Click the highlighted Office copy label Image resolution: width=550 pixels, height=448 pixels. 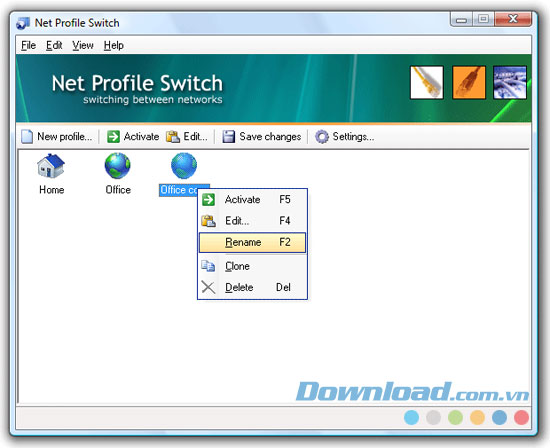click(179, 190)
